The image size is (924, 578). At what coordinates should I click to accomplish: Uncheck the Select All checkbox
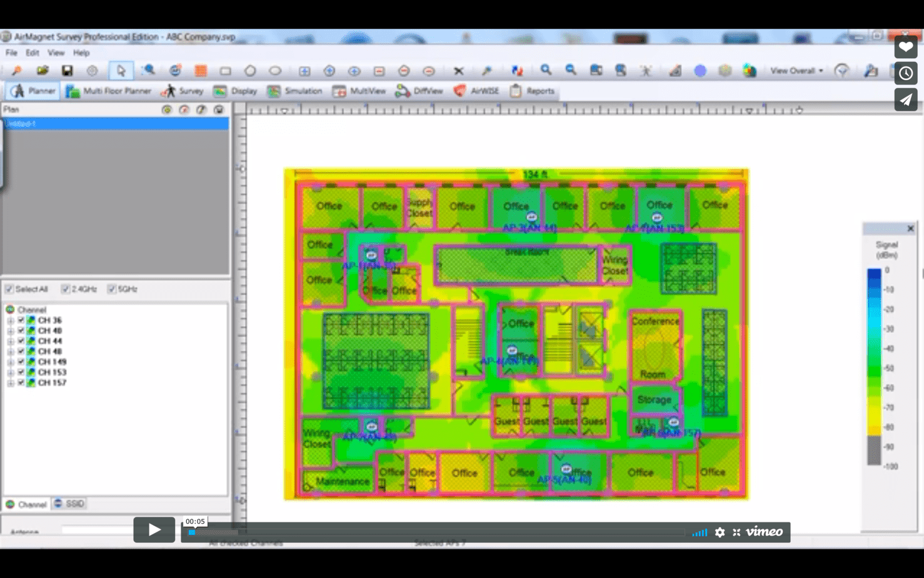point(9,289)
